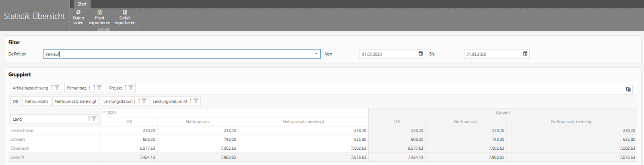
Task: Switch to the Start ribbon tab
Action: [x=82, y=4]
